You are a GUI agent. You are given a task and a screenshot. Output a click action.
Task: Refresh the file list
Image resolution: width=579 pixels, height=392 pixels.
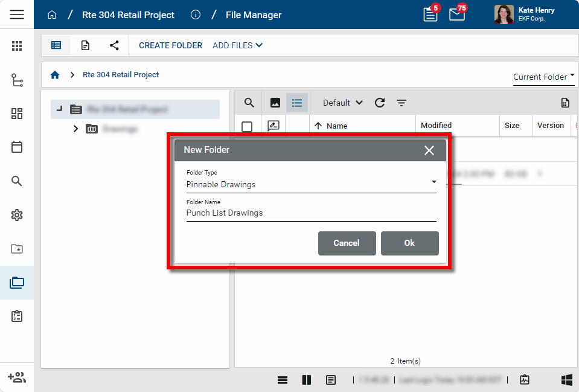[x=380, y=103]
